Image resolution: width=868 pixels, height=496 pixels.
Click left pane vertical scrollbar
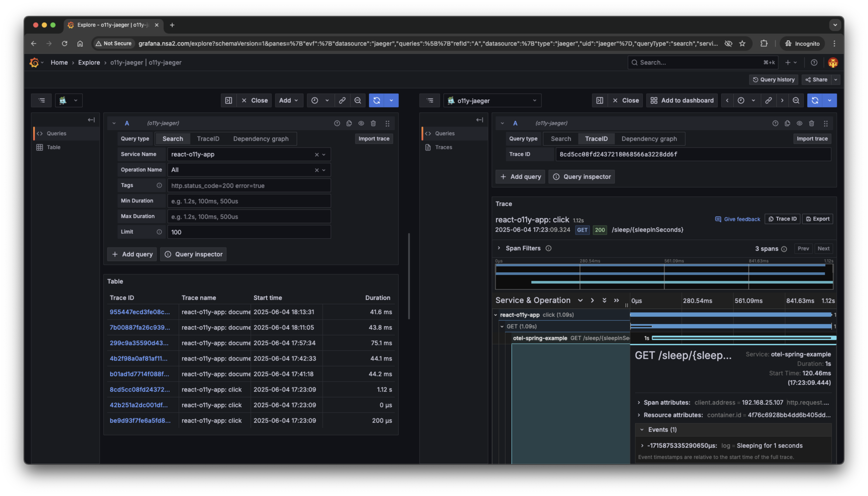pyautogui.click(x=409, y=276)
